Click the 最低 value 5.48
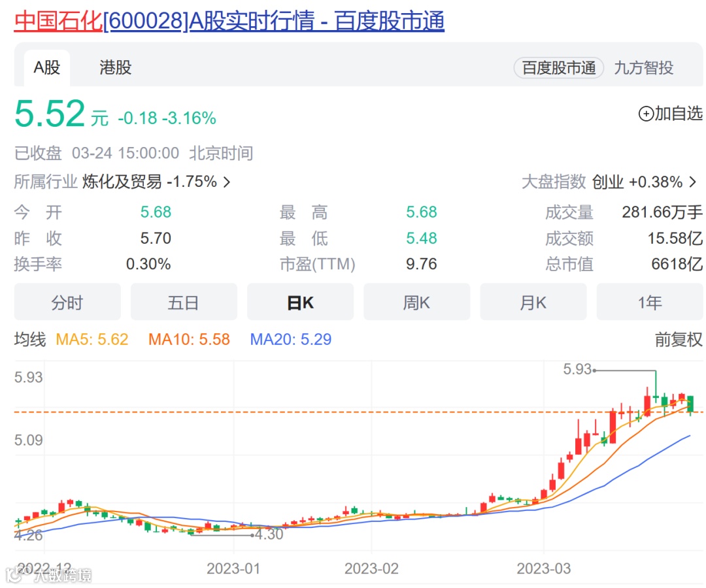Image resolution: width=706 pixels, height=588 pixels. (x=422, y=238)
